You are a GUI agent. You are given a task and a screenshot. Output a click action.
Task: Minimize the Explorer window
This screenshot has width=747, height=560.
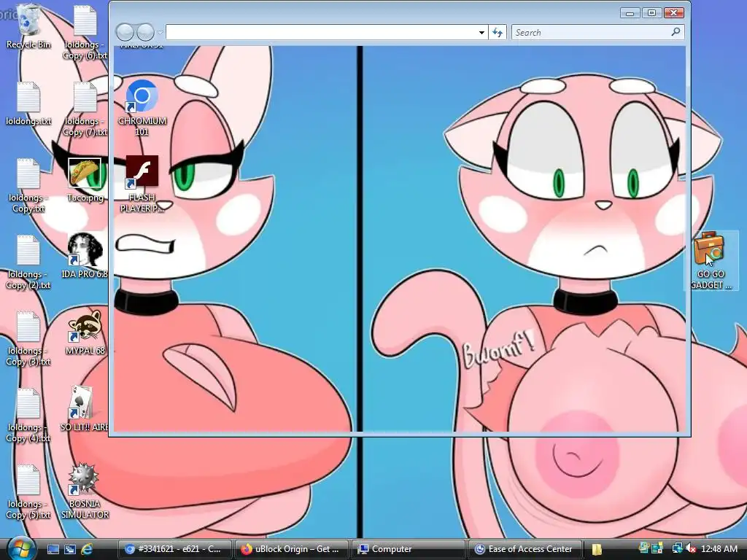(x=630, y=13)
